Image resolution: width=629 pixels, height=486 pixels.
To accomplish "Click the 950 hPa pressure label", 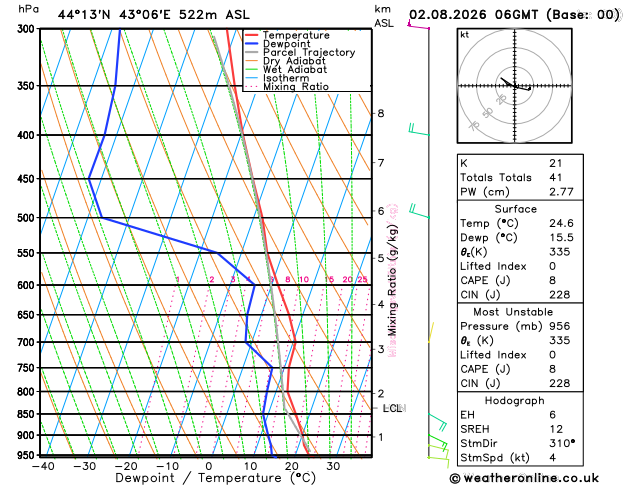I will [x=28, y=456].
